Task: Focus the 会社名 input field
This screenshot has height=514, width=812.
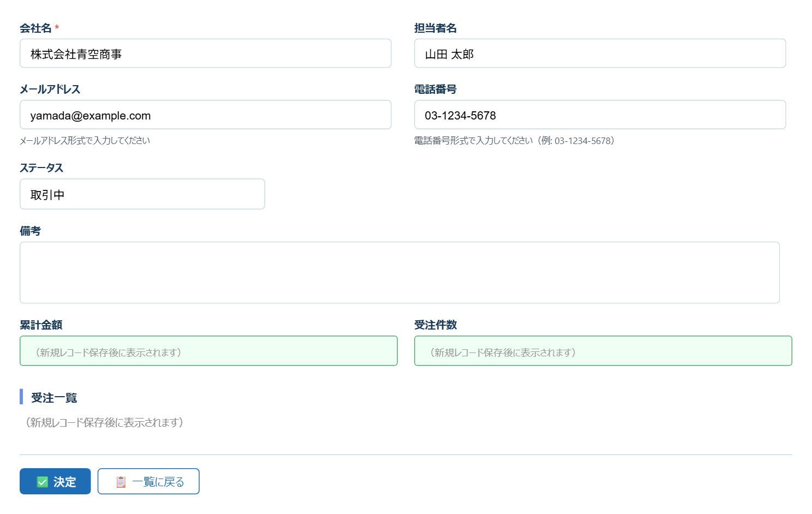Action: (206, 53)
